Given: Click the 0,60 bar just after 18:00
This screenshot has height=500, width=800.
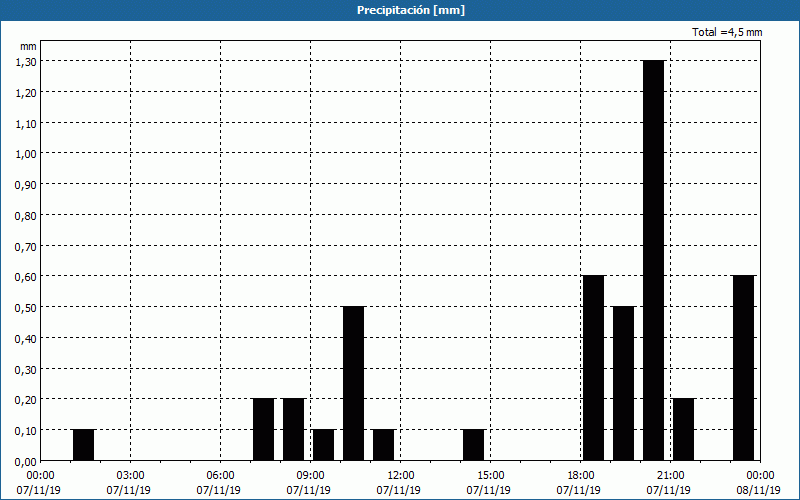Looking at the screenshot, I should 594,368.
